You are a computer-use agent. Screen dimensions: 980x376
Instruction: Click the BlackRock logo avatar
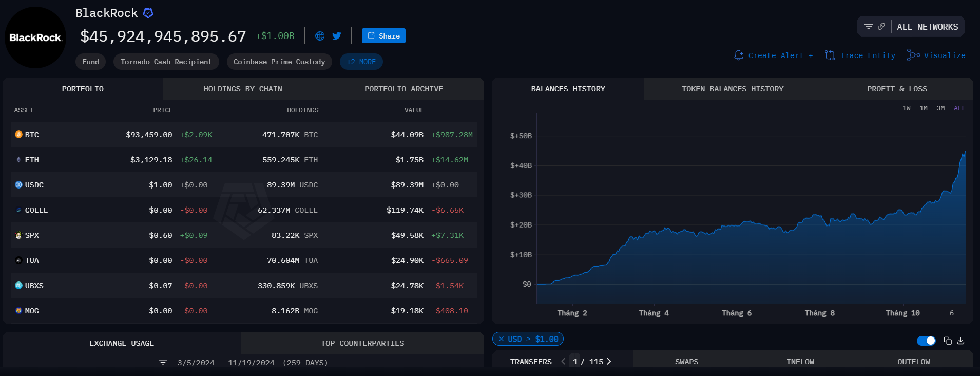(x=35, y=37)
